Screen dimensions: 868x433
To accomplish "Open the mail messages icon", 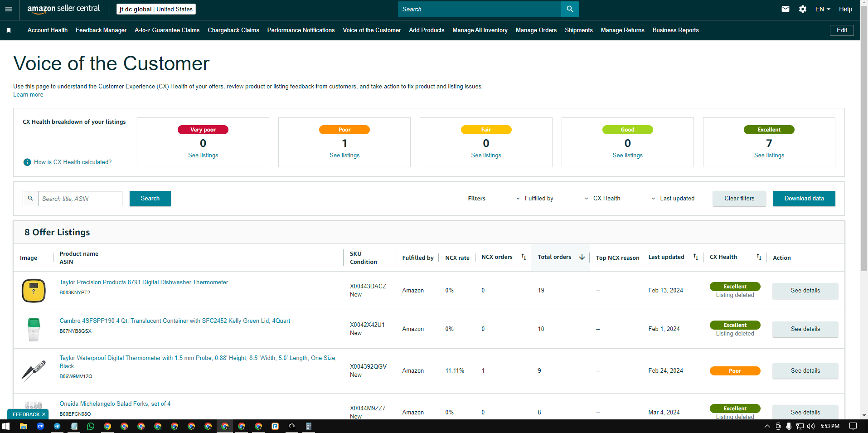I will pos(786,9).
